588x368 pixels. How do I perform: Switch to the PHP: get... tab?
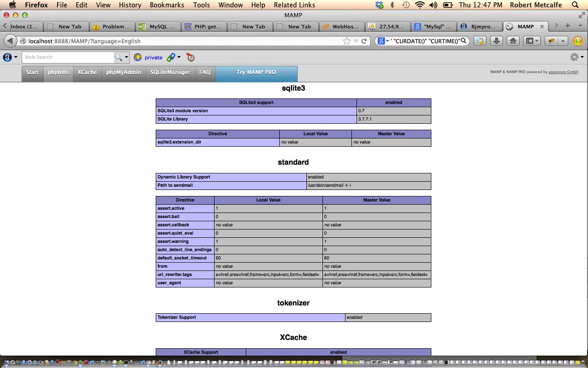click(x=204, y=26)
